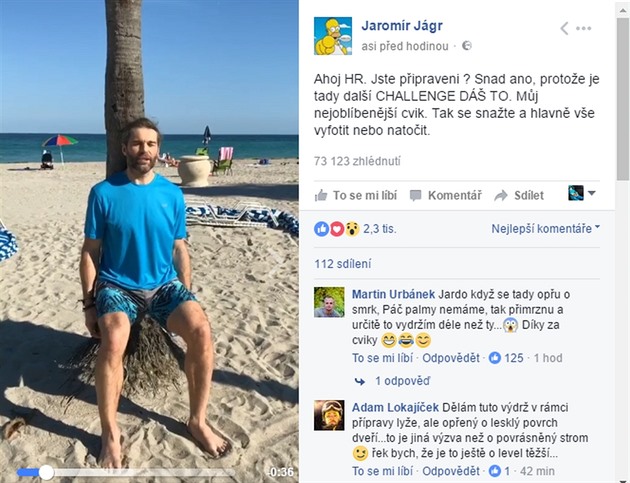The image size is (630, 483).
Task: Open Adam Lokajíček's avatar thumbnail
Action: (329, 415)
